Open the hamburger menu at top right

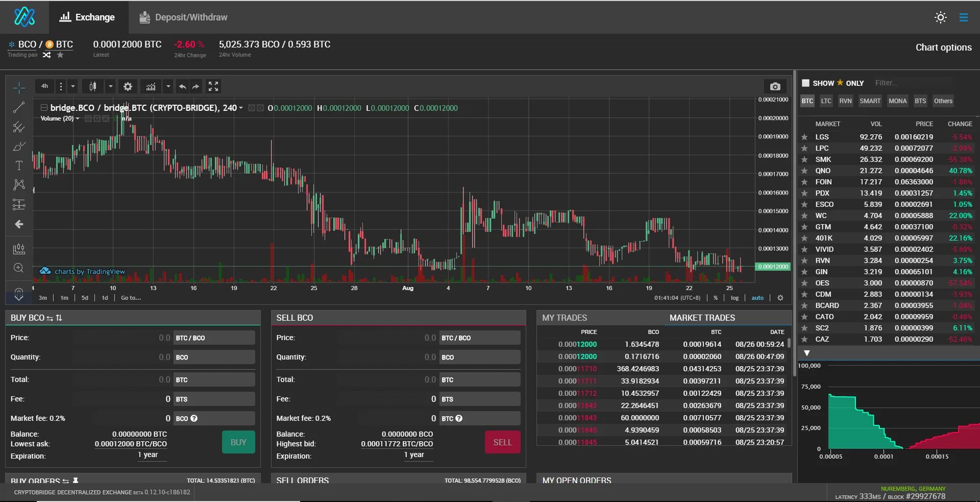tap(964, 17)
